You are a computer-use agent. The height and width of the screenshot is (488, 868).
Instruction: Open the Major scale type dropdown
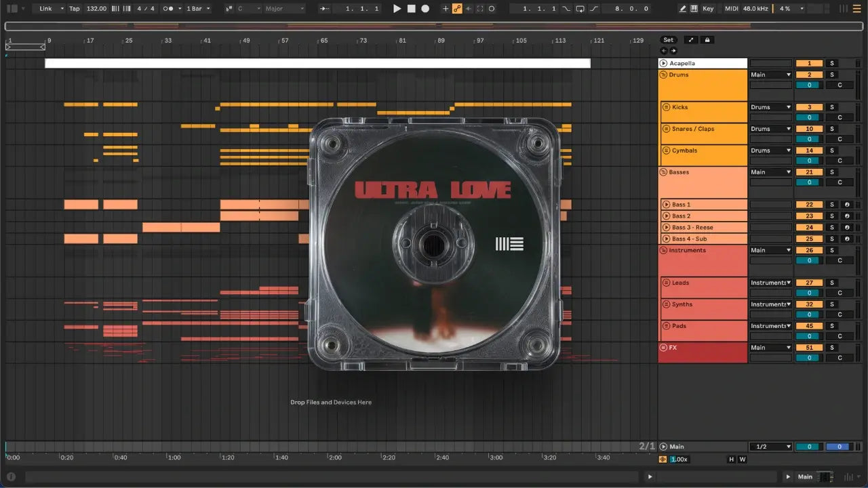point(285,9)
